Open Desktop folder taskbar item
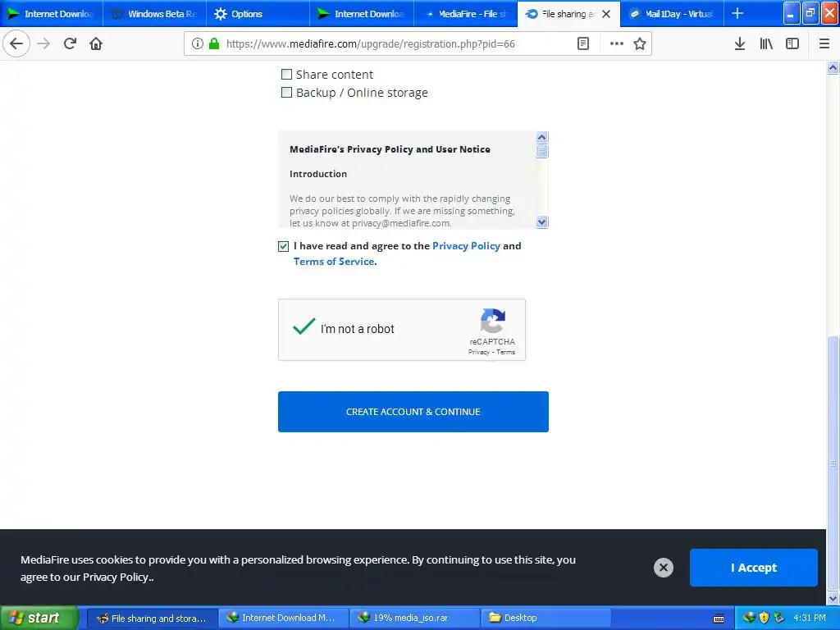Image resolution: width=840 pixels, height=630 pixels. [x=546, y=619]
